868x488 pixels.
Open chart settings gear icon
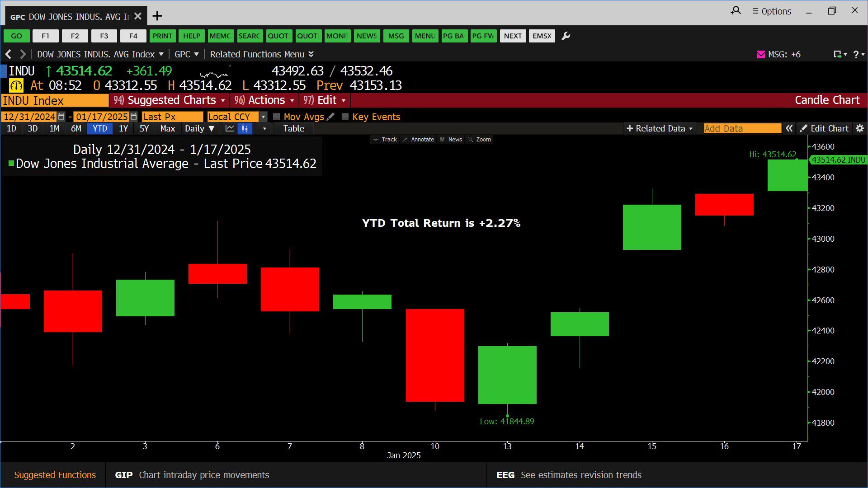(860, 128)
